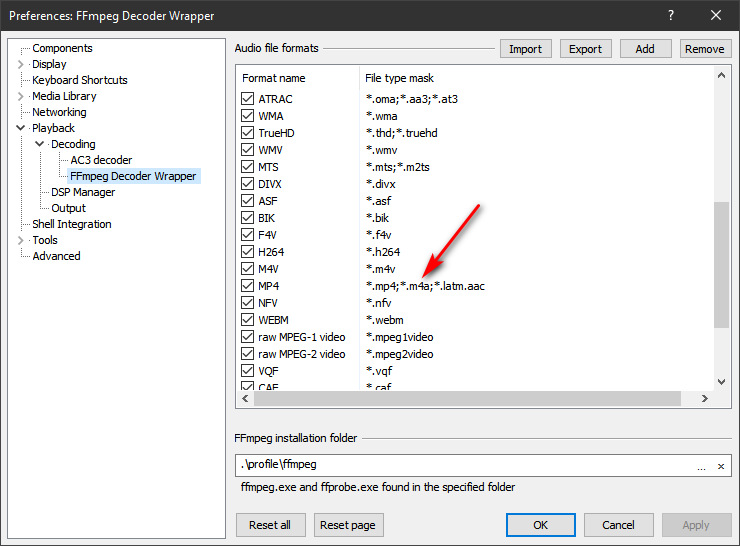This screenshot has width=740, height=546.
Task: Toggle the TrueHD format checkbox
Action: (x=248, y=133)
